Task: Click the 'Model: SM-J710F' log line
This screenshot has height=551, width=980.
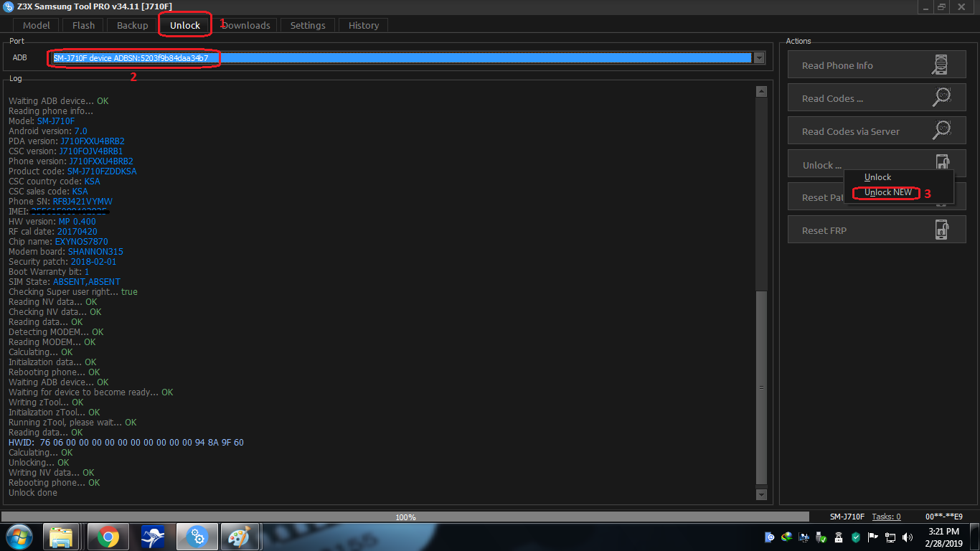Action: coord(42,121)
